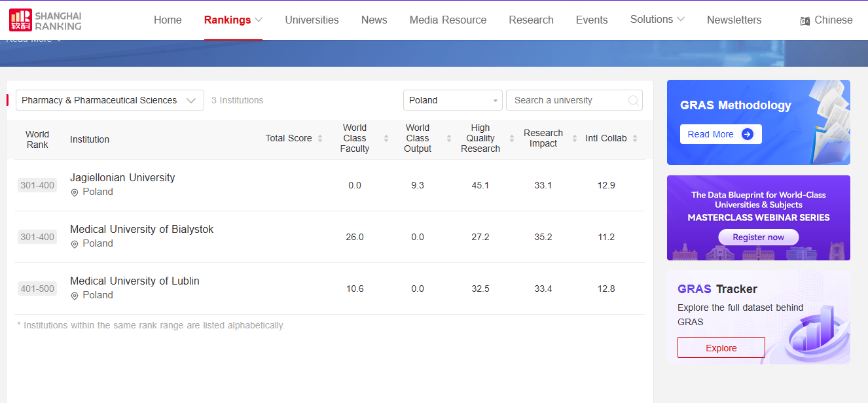
Task: Open the Pharmacy & Pharmaceutical Sciences dropdown
Action: tap(109, 100)
